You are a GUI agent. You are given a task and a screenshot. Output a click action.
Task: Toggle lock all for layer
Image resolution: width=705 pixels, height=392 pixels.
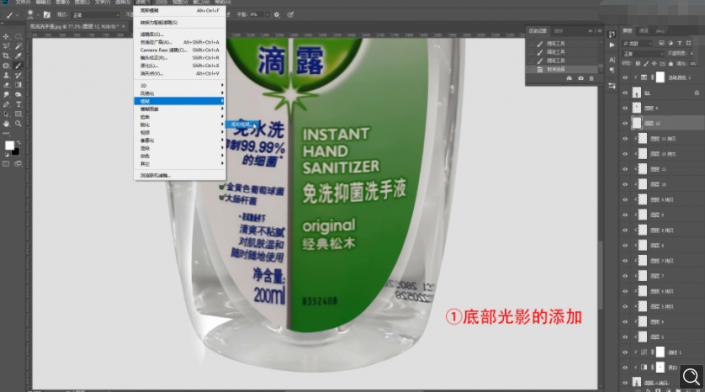tap(671, 63)
